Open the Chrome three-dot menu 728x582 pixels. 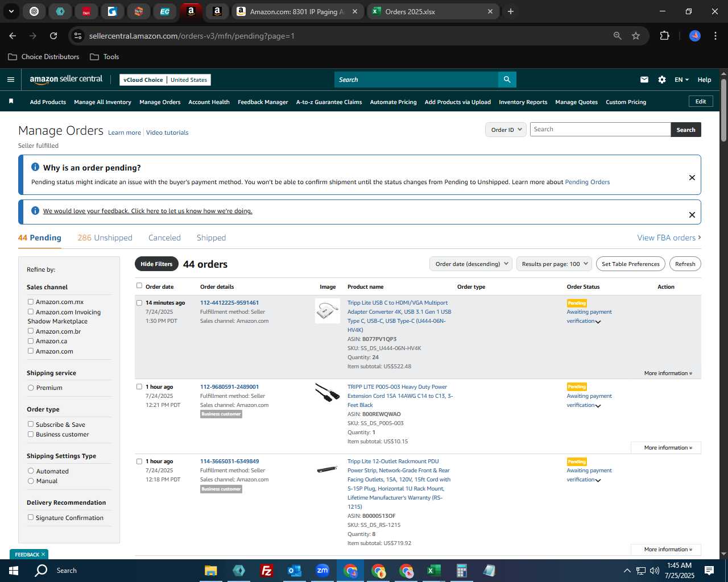coord(714,36)
